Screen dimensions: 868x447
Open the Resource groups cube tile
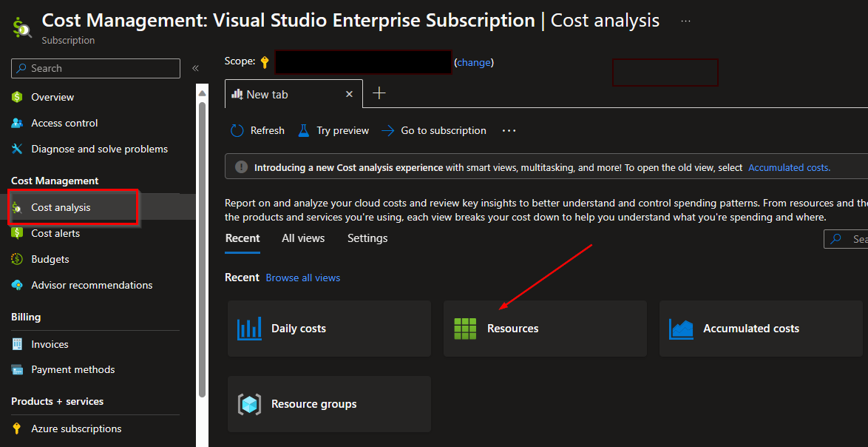(329, 404)
